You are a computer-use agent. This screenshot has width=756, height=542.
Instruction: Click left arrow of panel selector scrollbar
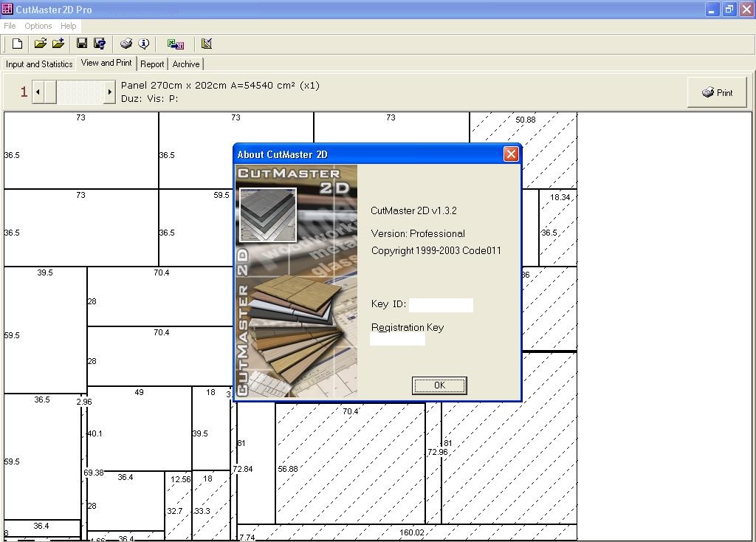(38, 92)
